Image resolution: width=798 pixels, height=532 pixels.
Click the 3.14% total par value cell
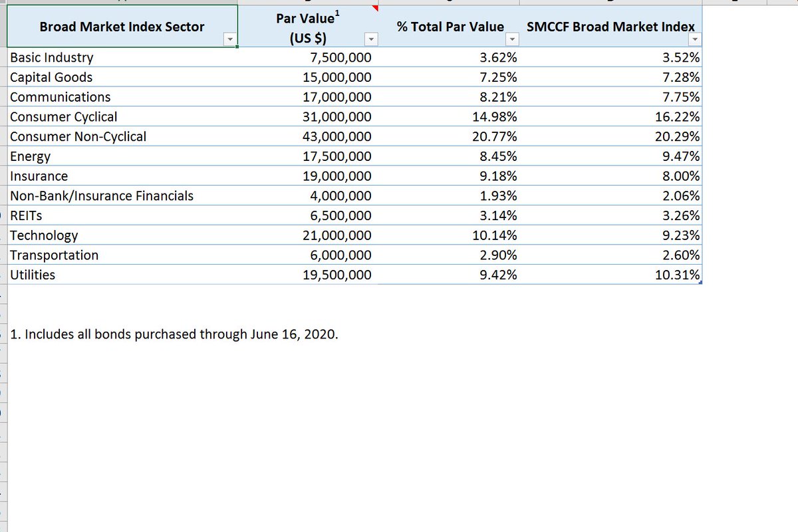click(x=448, y=215)
